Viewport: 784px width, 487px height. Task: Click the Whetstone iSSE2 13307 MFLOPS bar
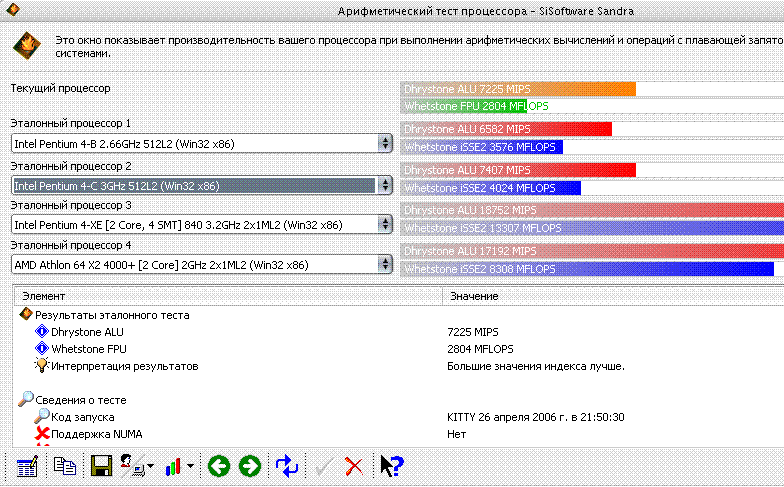[592, 228]
